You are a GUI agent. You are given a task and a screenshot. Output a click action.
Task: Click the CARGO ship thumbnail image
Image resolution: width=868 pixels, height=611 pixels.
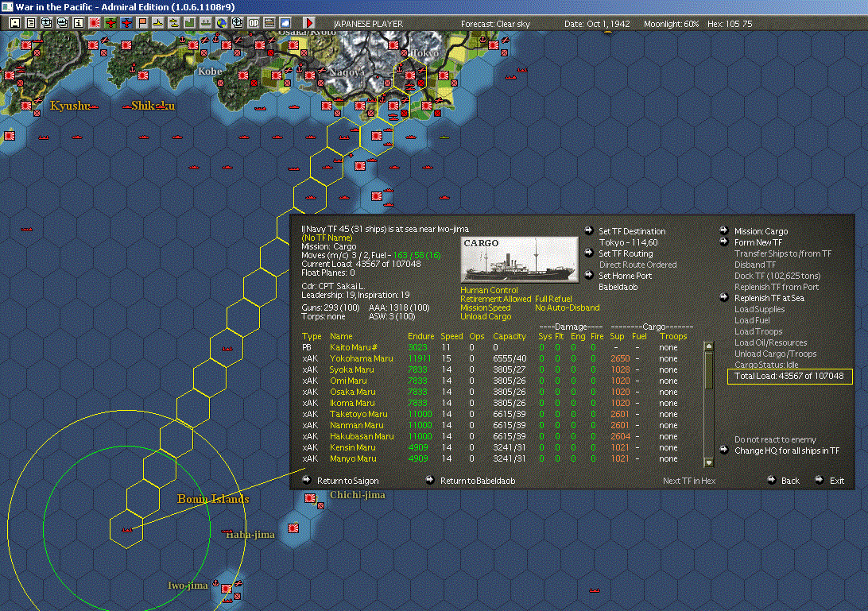[x=519, y=260]
